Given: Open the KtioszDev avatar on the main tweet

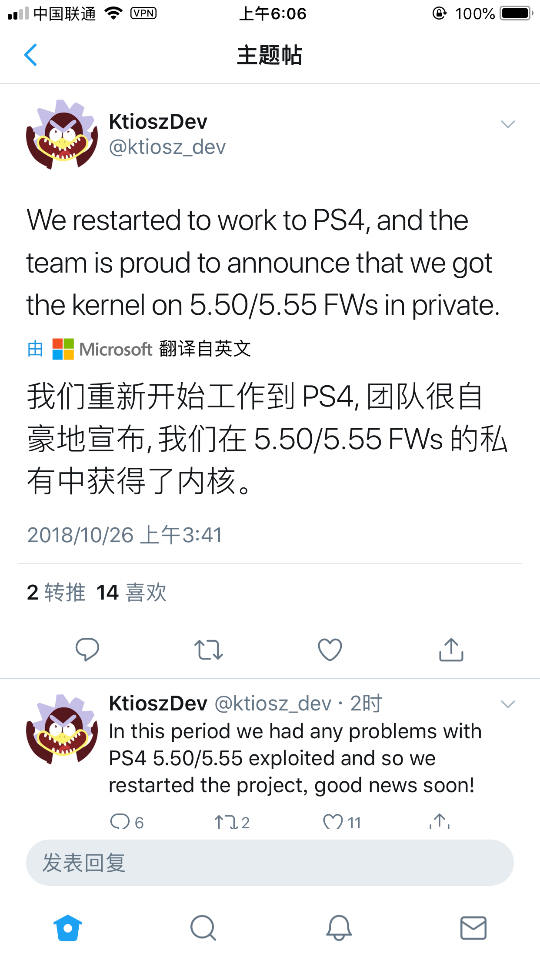Looking at the screenshot, I should [62, 134].
